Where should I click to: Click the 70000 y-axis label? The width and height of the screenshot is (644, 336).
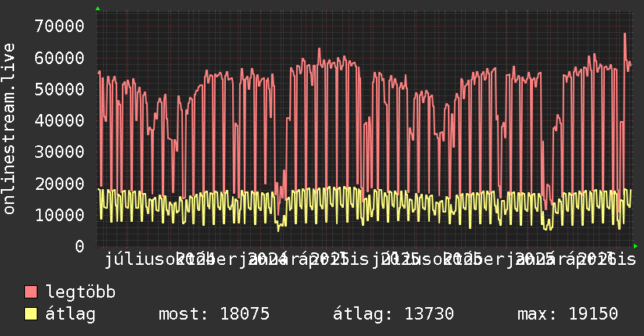(x=59, y=27)
